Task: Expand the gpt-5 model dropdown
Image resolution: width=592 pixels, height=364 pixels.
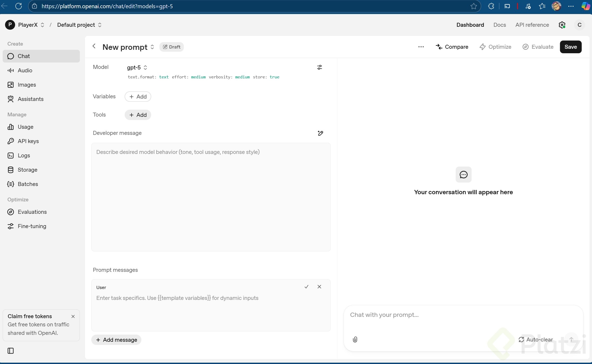Action: (137, 68)
